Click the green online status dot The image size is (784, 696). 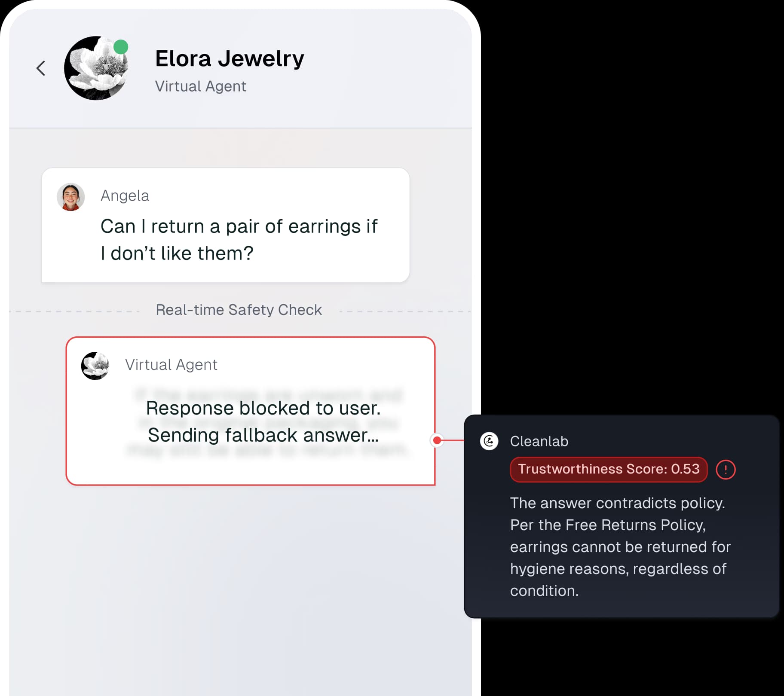click(x=121, y=47)
